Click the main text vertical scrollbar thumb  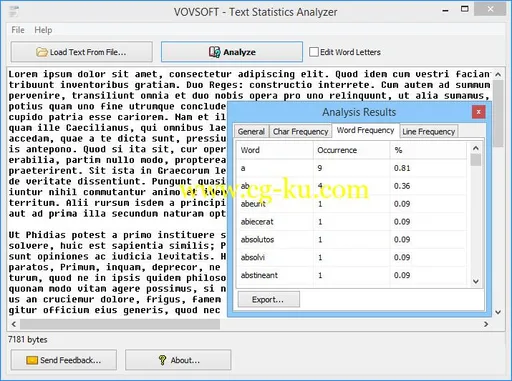point(498,113)
